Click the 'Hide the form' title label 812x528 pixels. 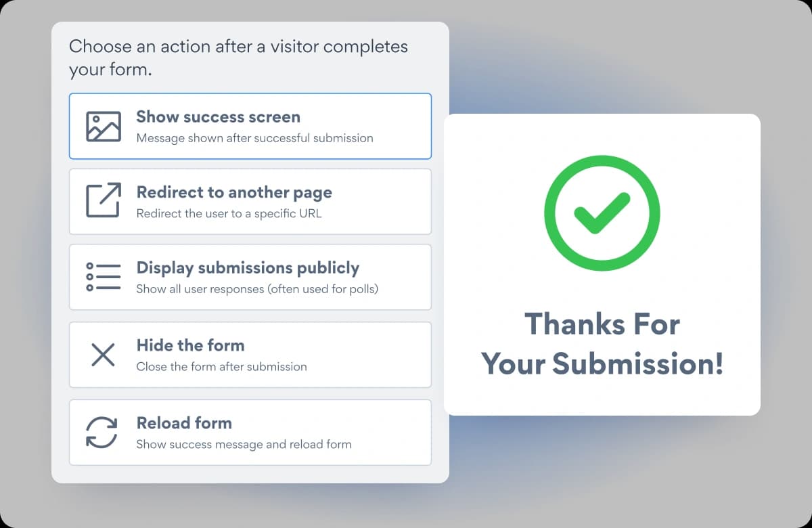pos(190,345)
